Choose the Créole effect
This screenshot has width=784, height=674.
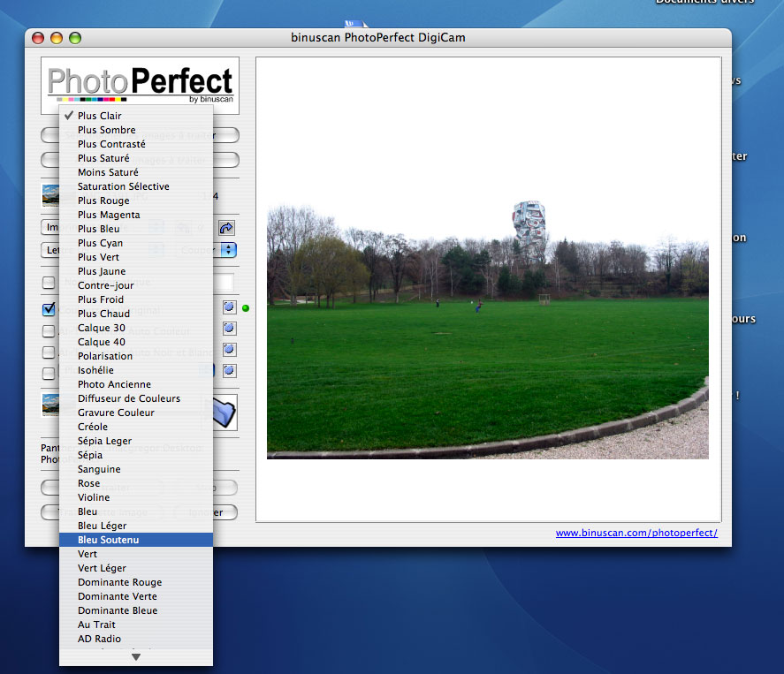tap(136, 428)
